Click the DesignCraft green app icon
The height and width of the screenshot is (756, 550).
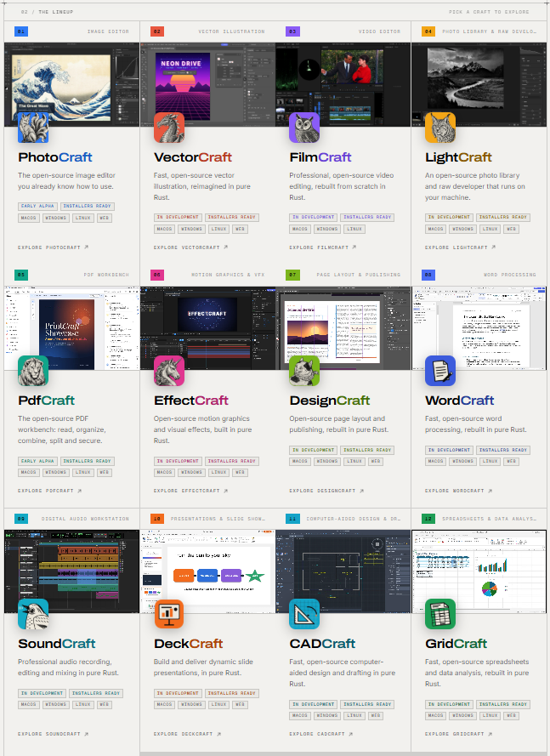pyautogui.click(x=304, y=371)
